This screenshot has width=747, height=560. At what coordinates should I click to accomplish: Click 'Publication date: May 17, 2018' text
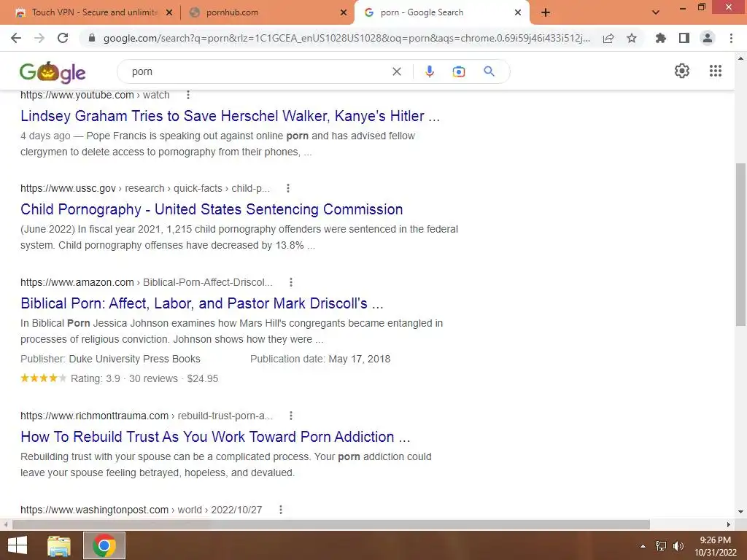pos(320,359)
